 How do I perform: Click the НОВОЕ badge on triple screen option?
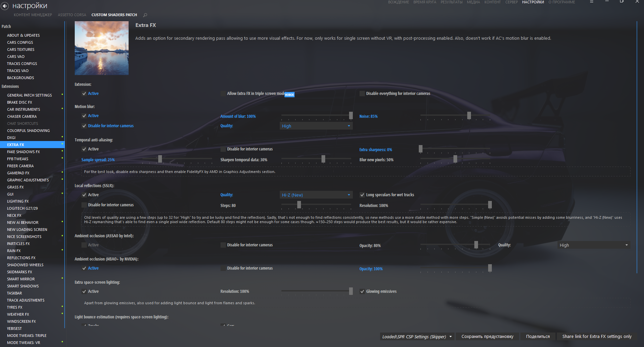coord(290,95)
